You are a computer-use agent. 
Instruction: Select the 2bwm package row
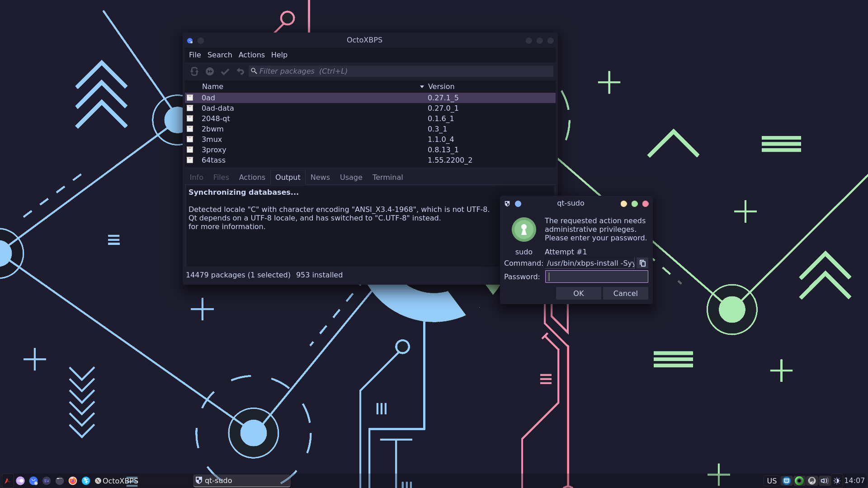click(x=370, y=129)
